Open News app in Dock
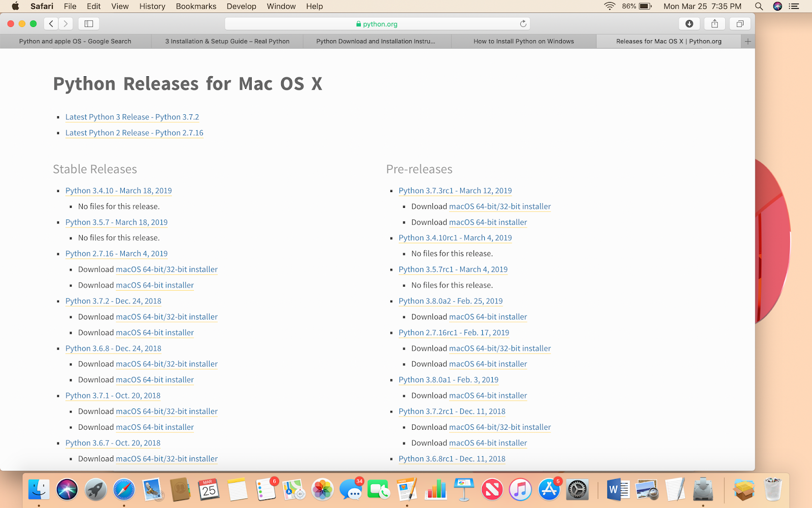 [x=492, y=490]
